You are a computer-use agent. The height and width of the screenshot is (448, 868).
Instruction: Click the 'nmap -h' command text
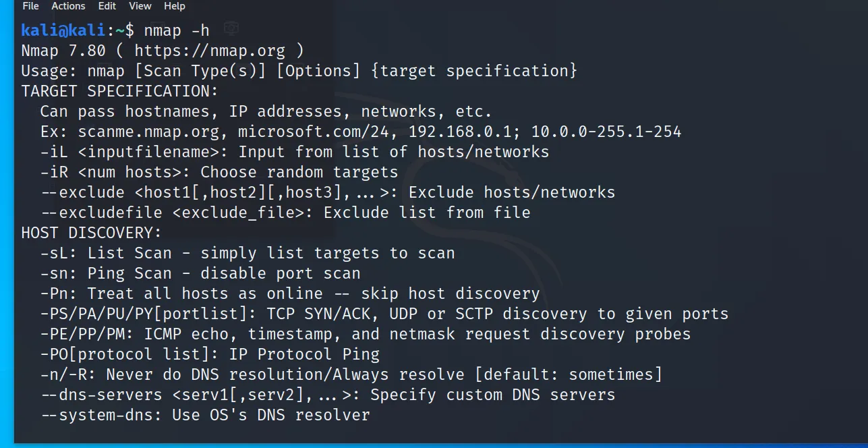point(177,30)
